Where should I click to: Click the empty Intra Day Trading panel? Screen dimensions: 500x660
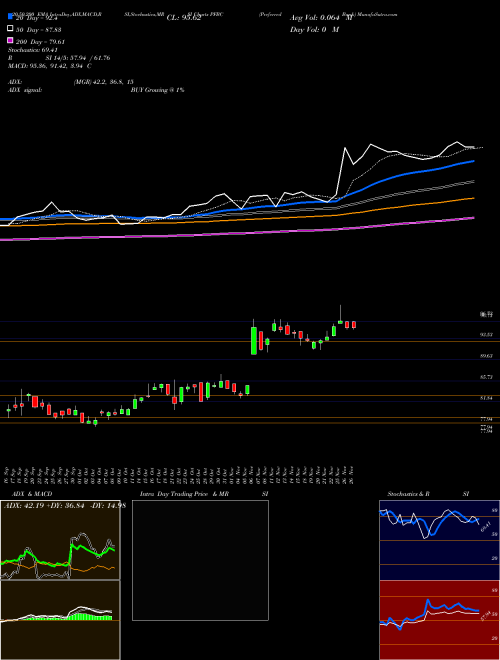[200, 560]
